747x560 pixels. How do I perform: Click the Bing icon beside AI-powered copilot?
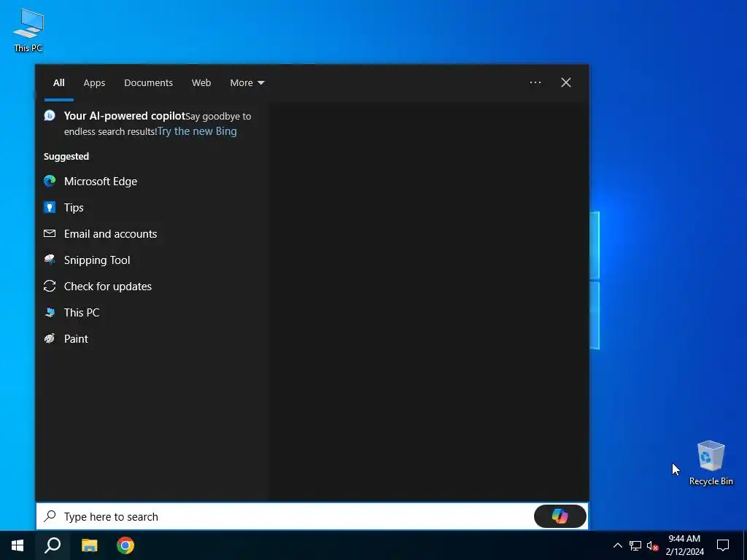(50, 115)
